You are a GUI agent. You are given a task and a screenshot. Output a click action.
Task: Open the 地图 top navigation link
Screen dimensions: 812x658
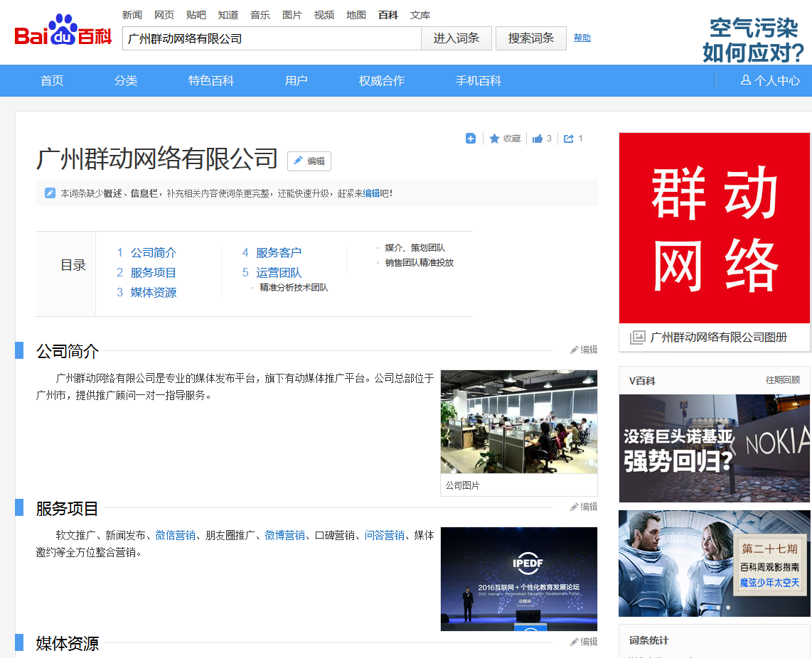(x=356, y=15)
